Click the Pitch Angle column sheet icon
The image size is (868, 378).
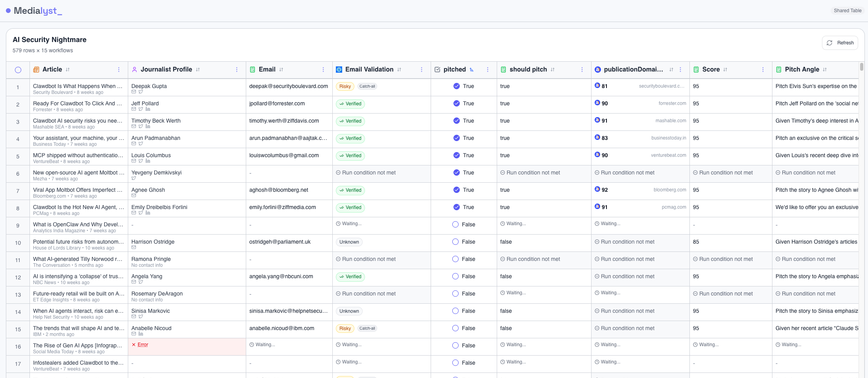[779, 70]
